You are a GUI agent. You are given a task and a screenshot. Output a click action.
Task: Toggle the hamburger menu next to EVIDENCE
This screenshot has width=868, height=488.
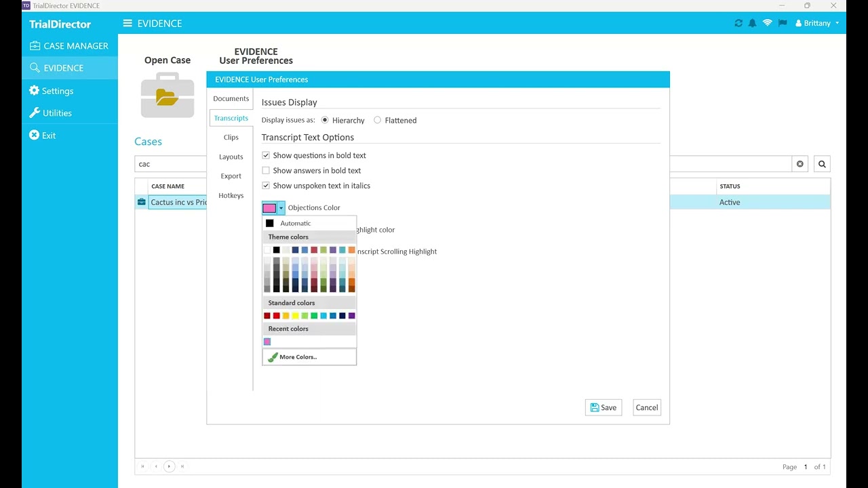pyautogui.click(x=127, y=23)
